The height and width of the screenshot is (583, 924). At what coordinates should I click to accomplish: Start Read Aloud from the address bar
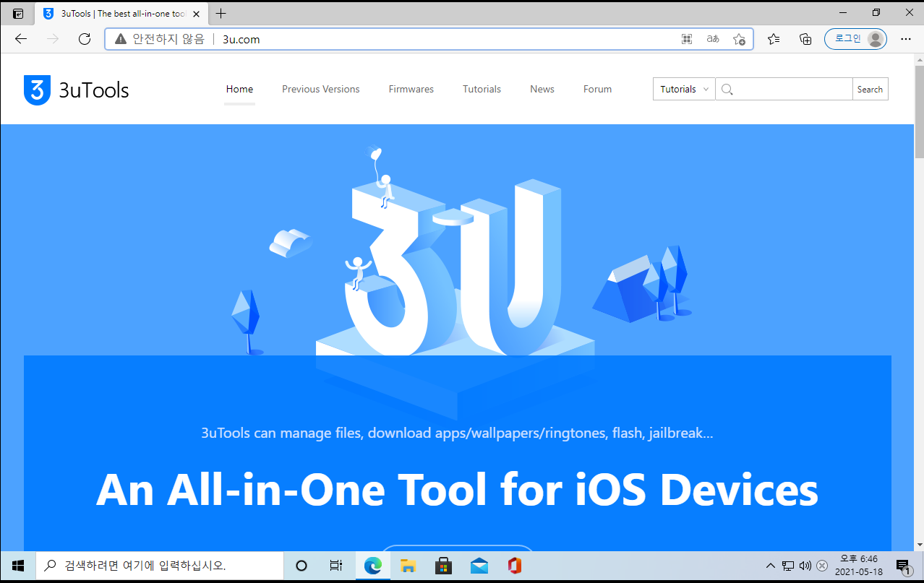pos(712,39)
